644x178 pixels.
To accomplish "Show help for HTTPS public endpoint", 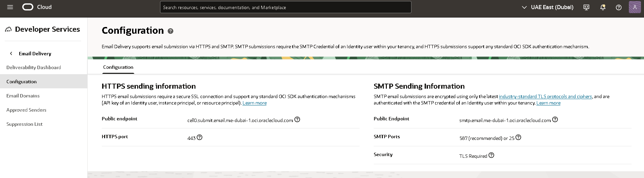I will click(x=297, y=119).
